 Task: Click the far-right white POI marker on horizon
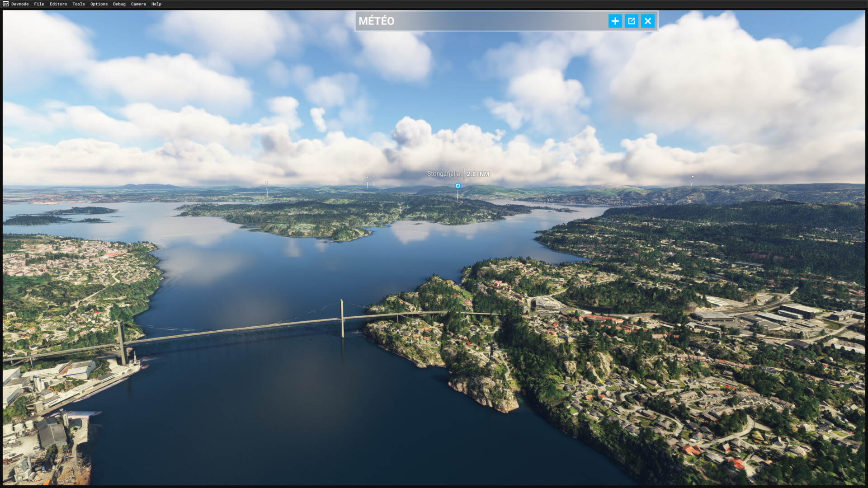click(x=692, y=177)
